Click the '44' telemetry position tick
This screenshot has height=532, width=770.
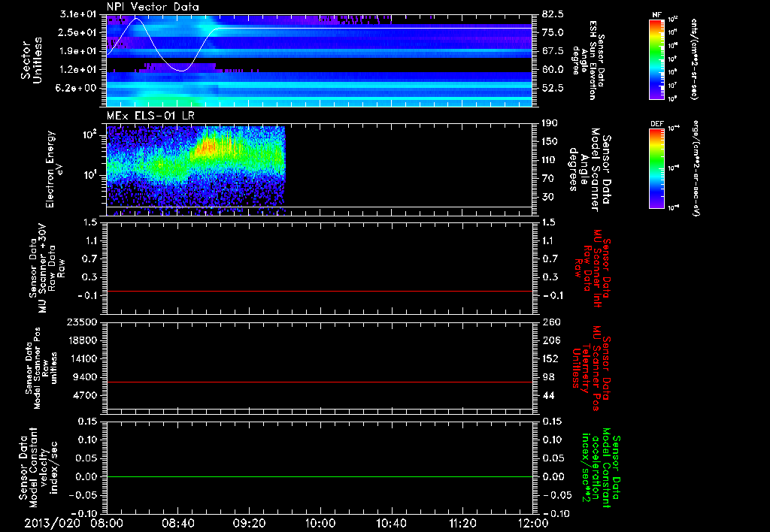pyautogui.click(x=547, y=395)
